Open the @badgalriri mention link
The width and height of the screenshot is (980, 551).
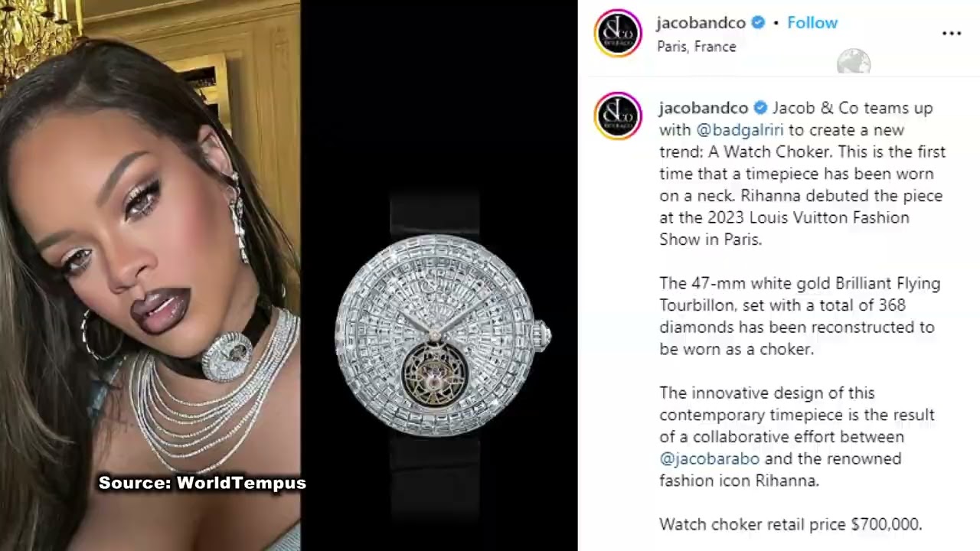click(740, 130)
